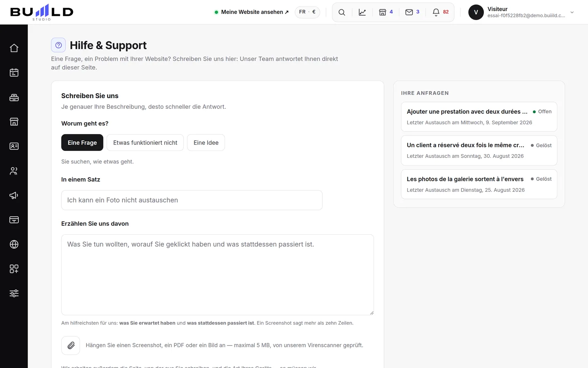Screen dimensions: 588x368
Task: Click the Hilfe & Support question mark icon
Action: (x=58, y=45)
